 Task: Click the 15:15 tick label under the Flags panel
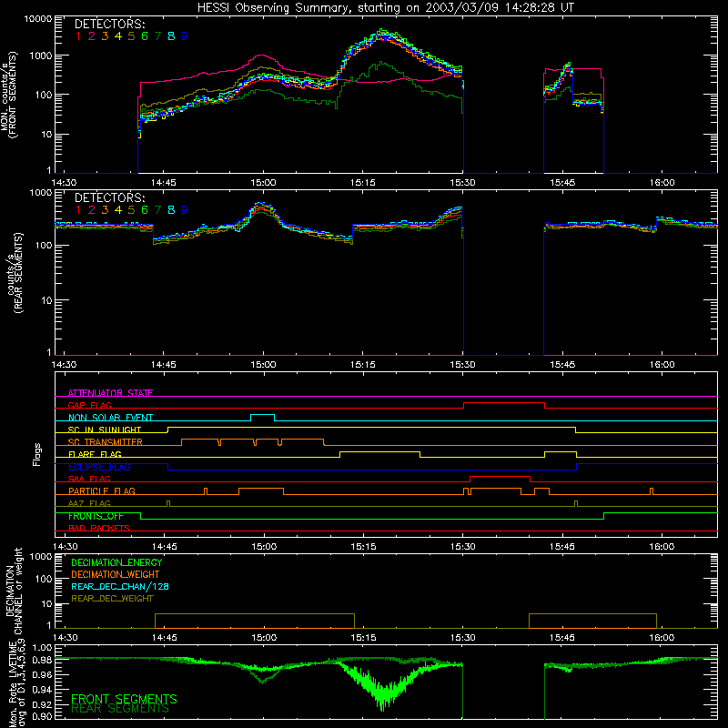click(x=363, y=547)
